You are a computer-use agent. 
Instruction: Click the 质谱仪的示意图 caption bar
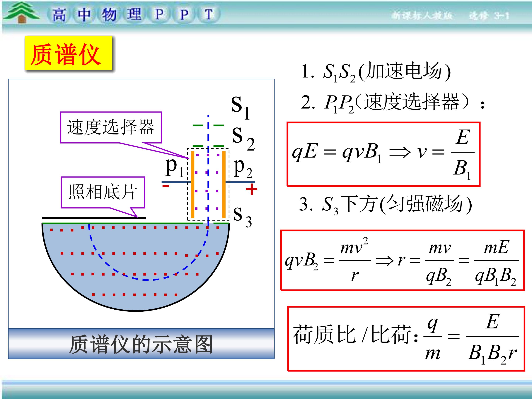pos(141,344)
